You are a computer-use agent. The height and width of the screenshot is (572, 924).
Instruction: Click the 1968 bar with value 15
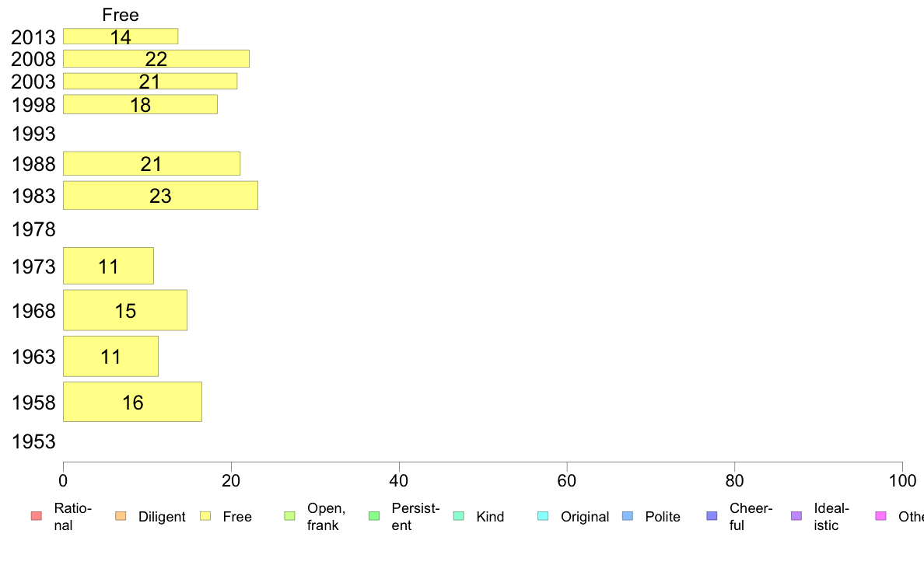point(125,310)
